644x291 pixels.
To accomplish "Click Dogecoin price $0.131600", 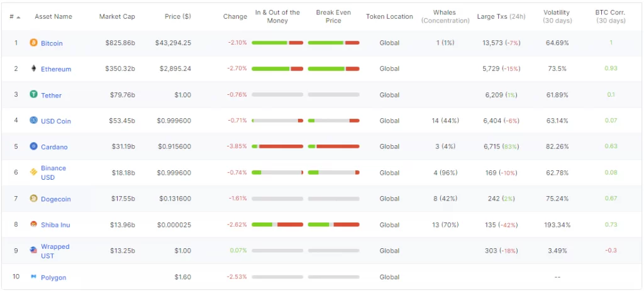I will coord(175,199).
